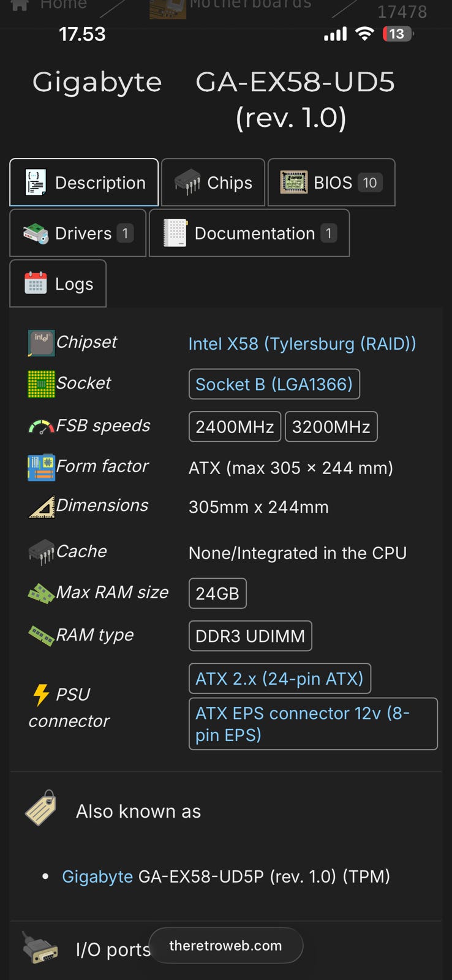
Task: Click the PSU connector lightning icon
Action: [41, 695]
